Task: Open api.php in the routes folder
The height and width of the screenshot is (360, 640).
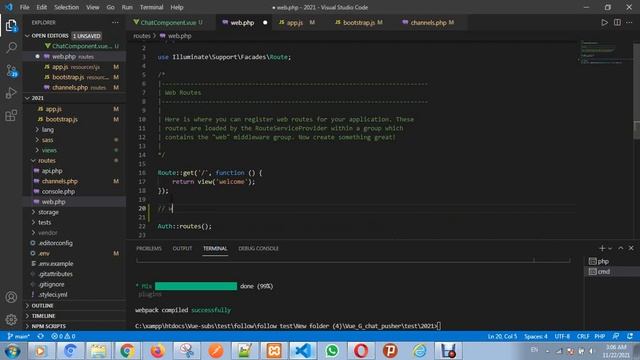Action: tap(52, 171)
